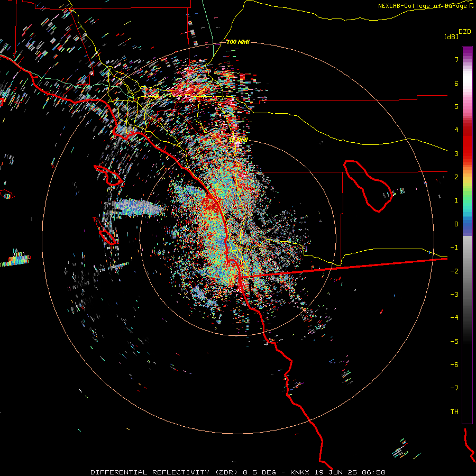The width and height of the screenshot is (476, 476).
Task: Select the -3 tick label on the color scale
Action: point(454,295)
